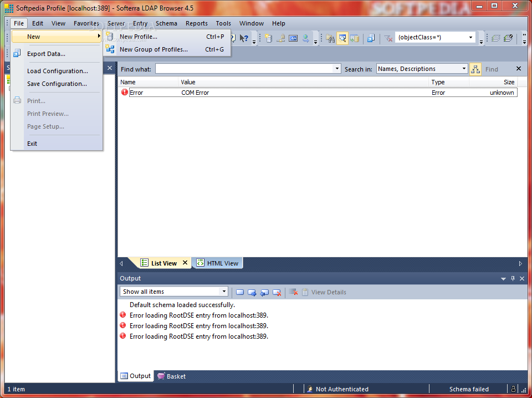Switch to the Basket tab

172,376
